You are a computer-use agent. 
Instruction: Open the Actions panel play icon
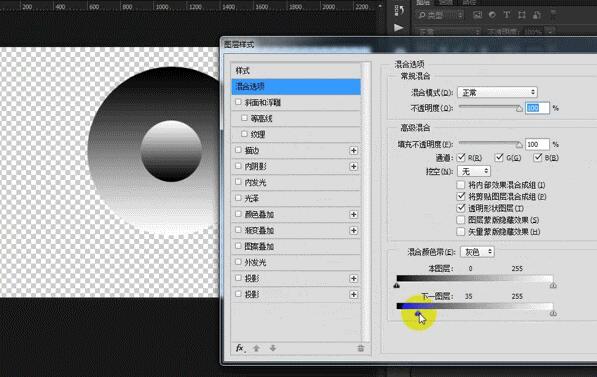[399, 28]
